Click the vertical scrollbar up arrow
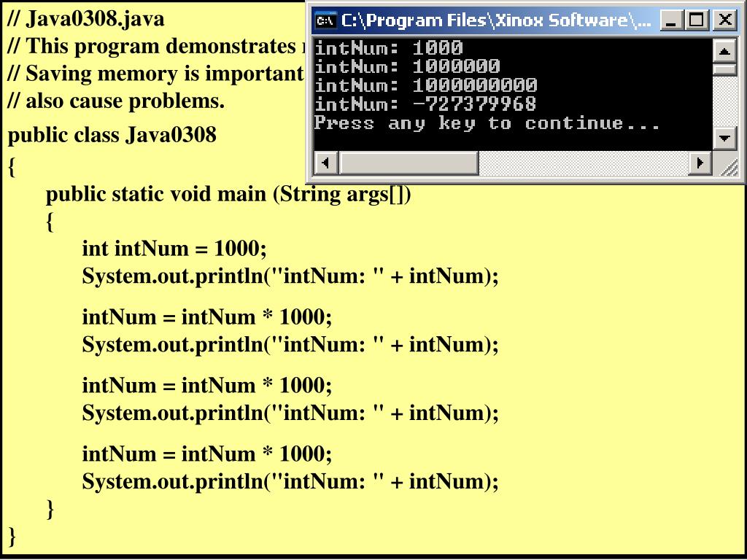Screen dimensions: 747x560 (x=724, y=50)
